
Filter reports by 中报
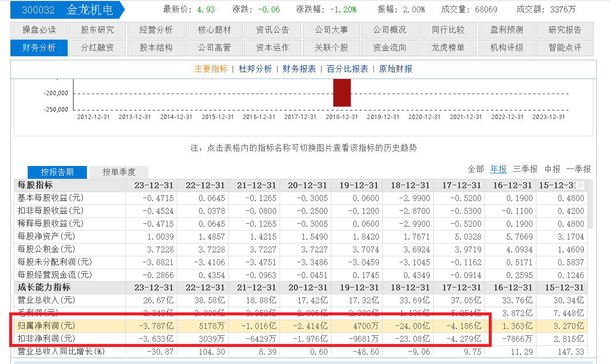[x=552, y=169]
